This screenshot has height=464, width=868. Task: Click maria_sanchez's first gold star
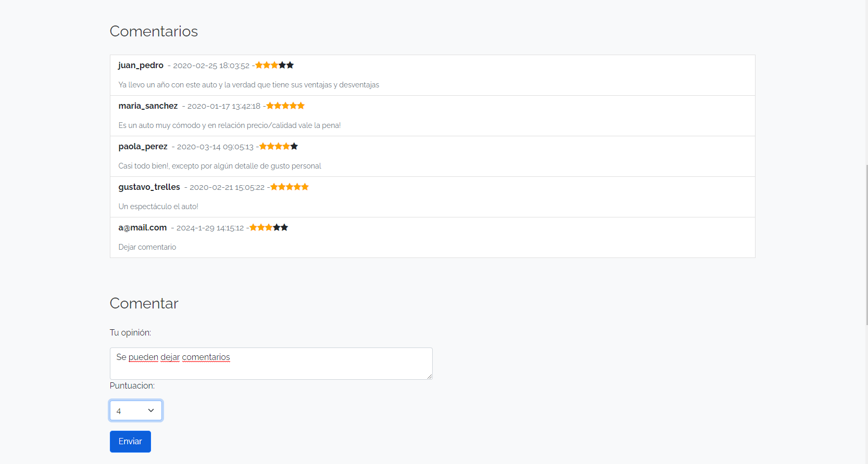[270, 106]
